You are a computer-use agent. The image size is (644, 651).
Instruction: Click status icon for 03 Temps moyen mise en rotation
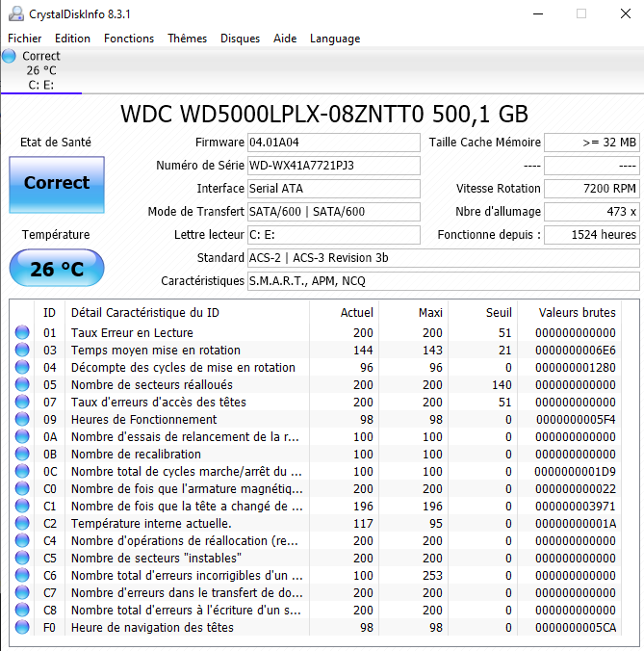[22, 350]
